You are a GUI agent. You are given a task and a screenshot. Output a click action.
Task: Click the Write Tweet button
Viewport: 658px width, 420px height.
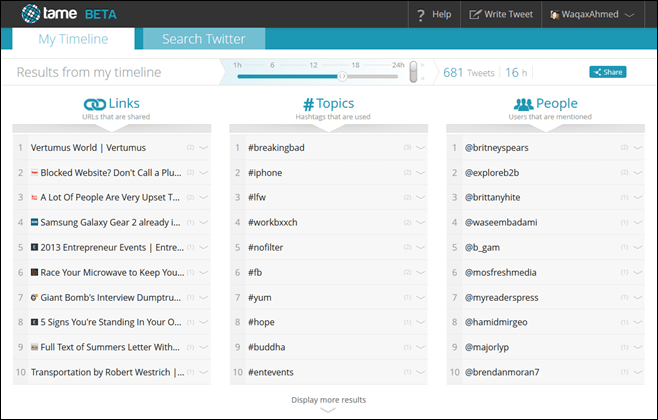click(x=501, y=14)
